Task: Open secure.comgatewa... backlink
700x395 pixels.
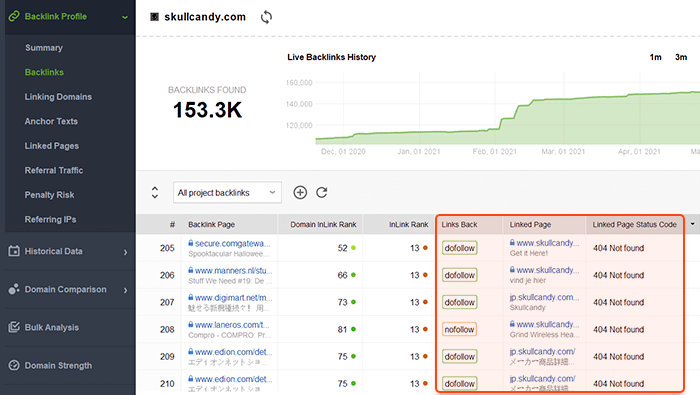Action: pos(233,243)
